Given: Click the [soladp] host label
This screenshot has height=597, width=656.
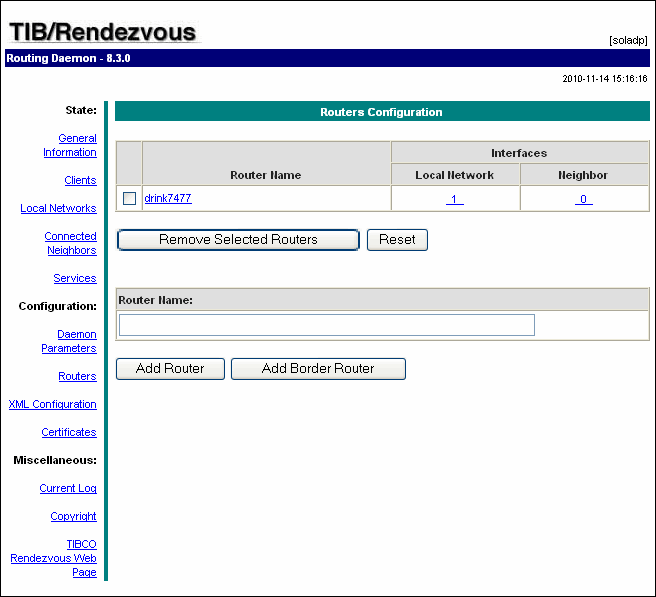Looking at the screenshot, I should coord(628,41).
